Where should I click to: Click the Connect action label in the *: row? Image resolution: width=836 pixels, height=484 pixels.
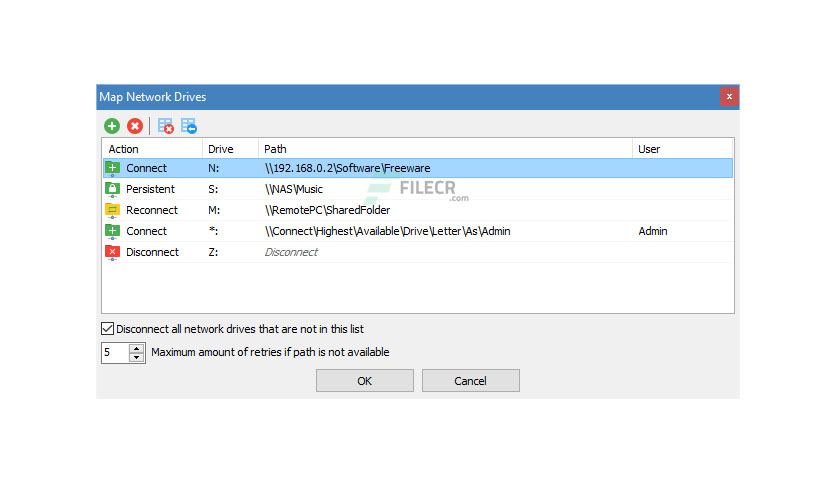coord(147,231)
